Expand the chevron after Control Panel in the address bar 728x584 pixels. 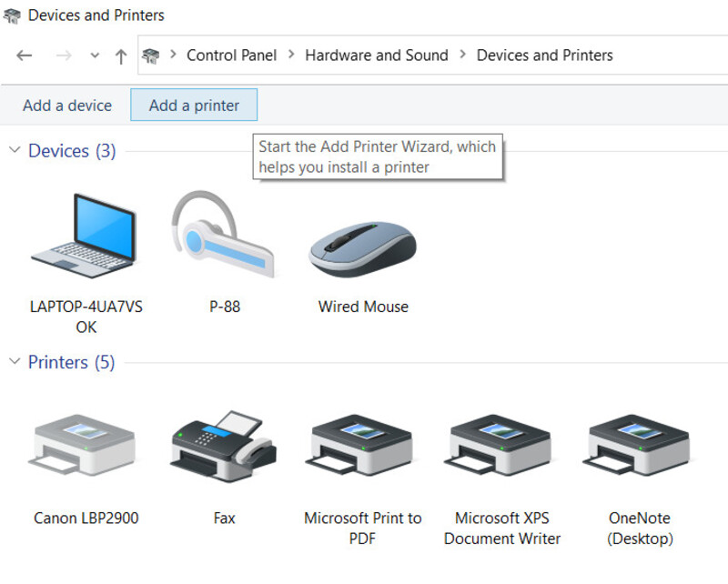pos(291,55)
